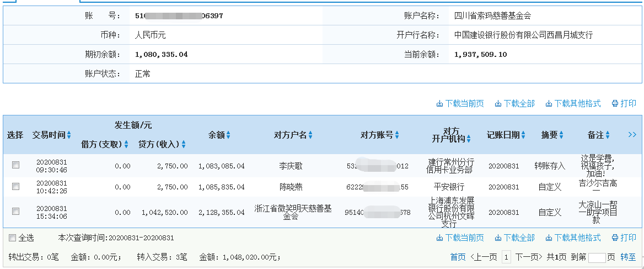
Task: Check the 全选 select-all checkbox
Action: pos(12,238)
